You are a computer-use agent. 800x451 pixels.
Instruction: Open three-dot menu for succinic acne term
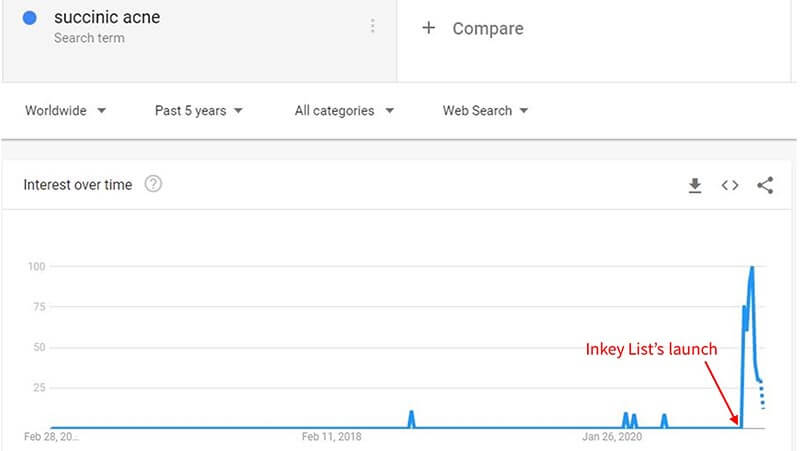coord(372,26)
